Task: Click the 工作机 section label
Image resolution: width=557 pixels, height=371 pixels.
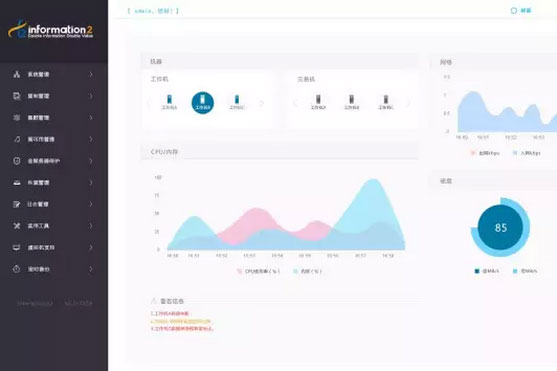Action: click(x=159, y=79)
